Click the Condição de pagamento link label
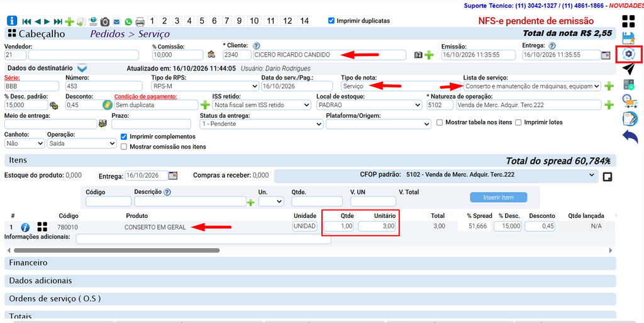The image size is (644, 323). [x=146, y=96]
